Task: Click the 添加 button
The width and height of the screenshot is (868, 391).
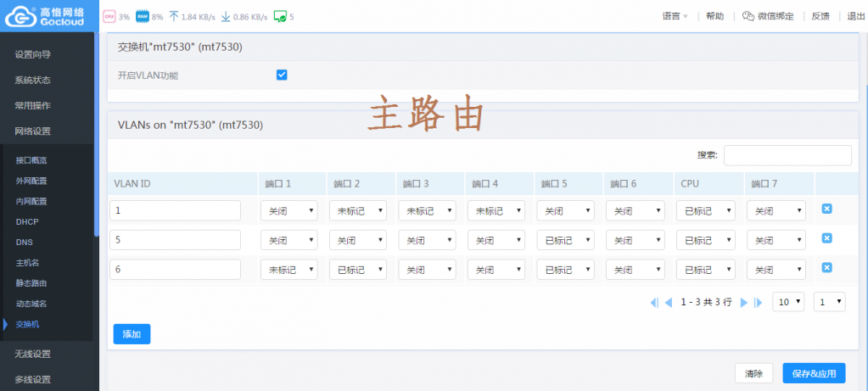Action: click(132, 334)
